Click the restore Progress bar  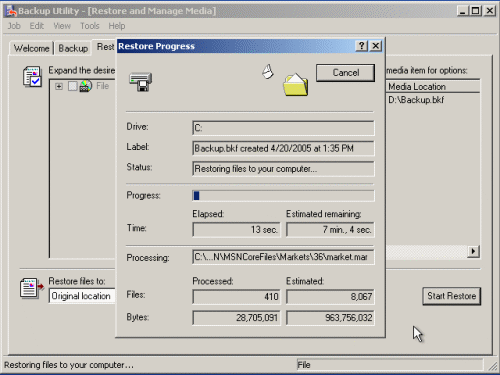pos(283,196)
